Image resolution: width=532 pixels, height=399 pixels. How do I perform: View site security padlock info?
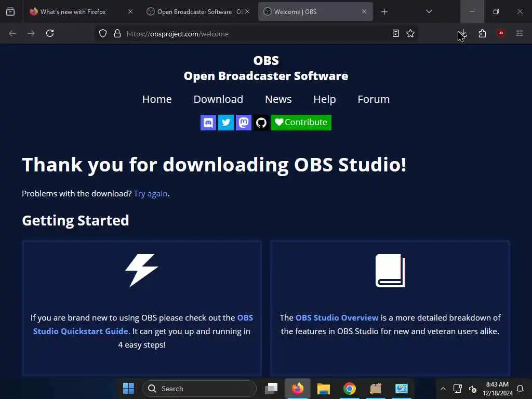point(117,33)
